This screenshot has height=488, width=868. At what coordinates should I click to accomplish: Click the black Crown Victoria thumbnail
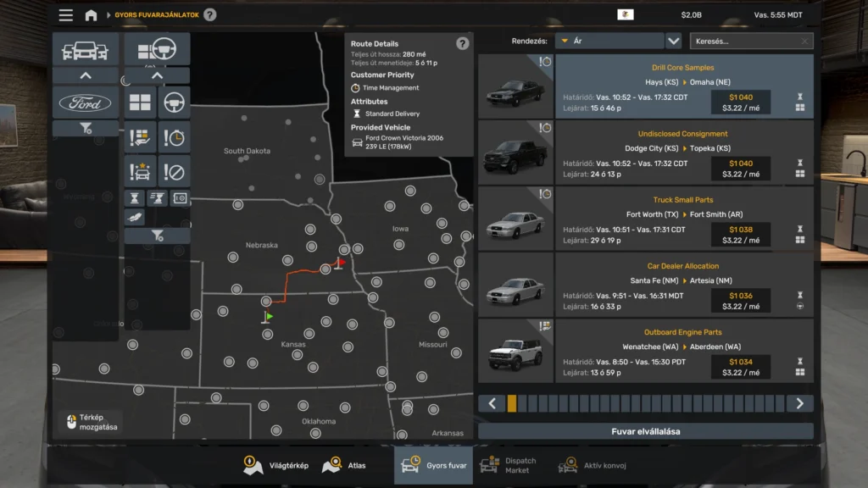tap(516, 86)
